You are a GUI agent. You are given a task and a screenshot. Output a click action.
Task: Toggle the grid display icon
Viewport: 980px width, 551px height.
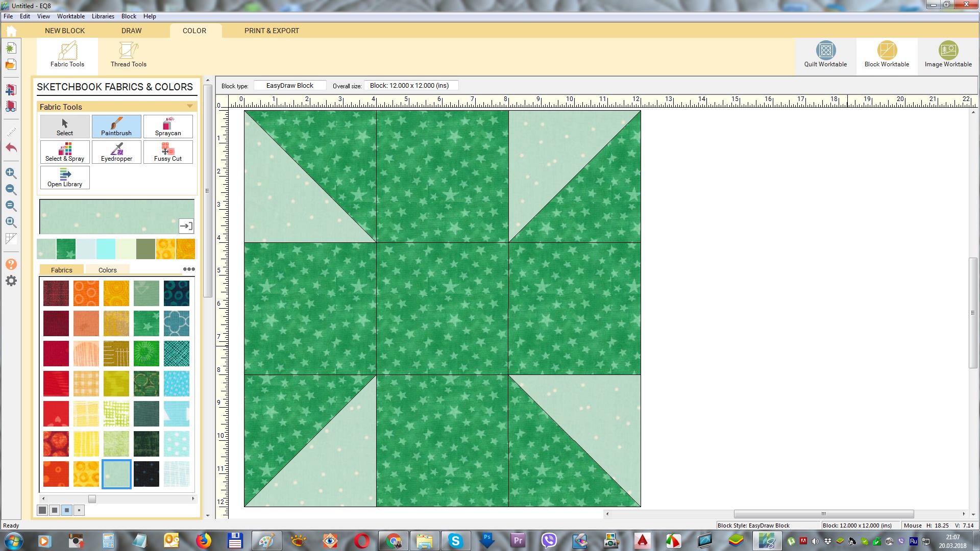point(11,239)
